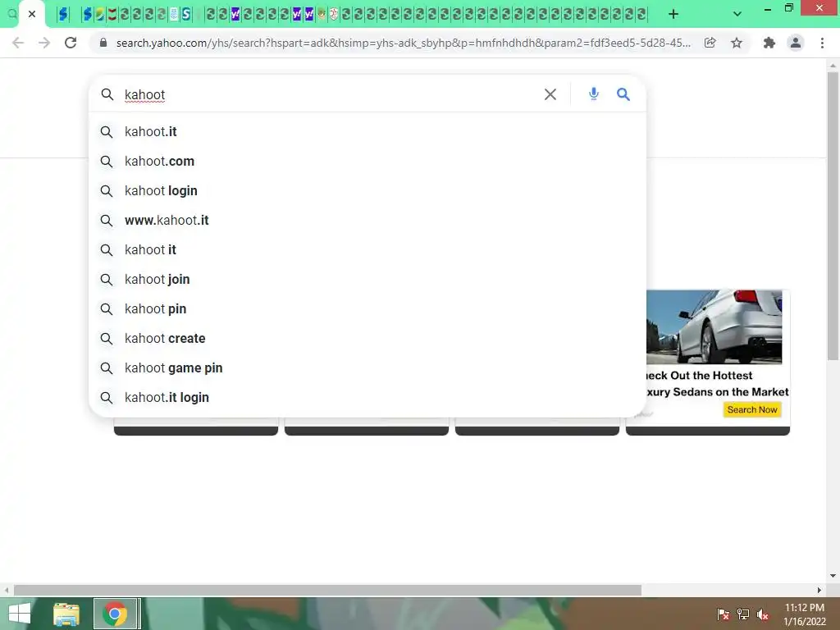The width and height of the screenshot is (840, 630).
Task: Open Action Center flag tray icon
Action: pos(724,614)
